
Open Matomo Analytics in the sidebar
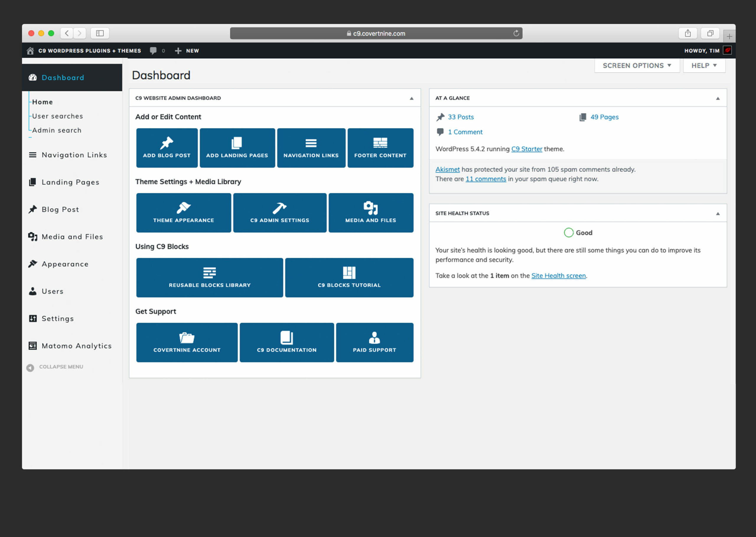tap(72, 346)
